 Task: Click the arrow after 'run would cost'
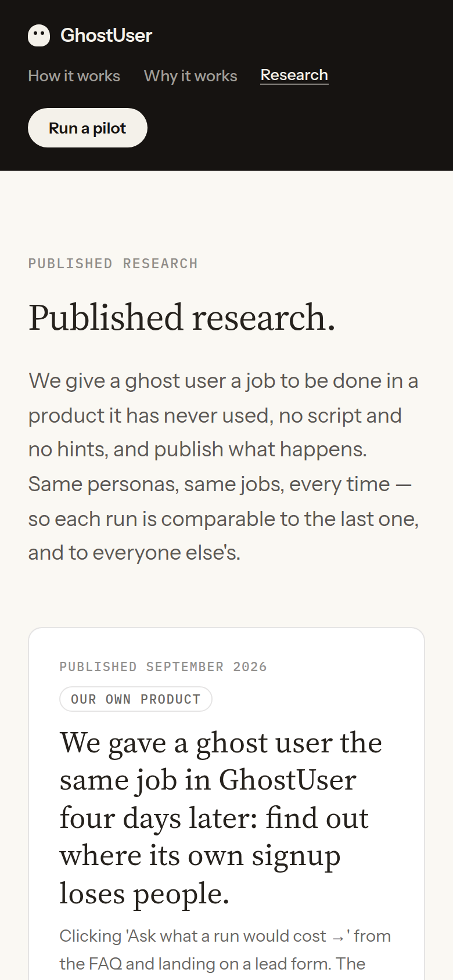pos(338,937)
